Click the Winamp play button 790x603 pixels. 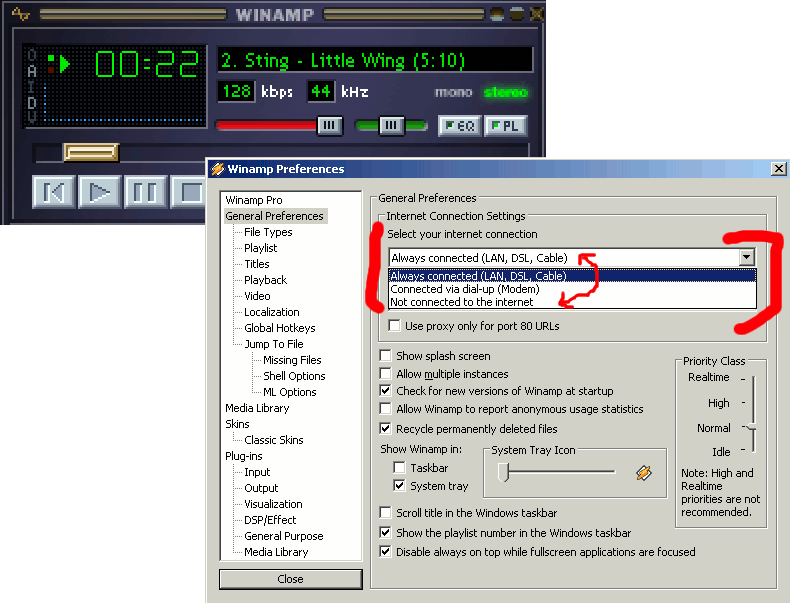pos(99,192)
